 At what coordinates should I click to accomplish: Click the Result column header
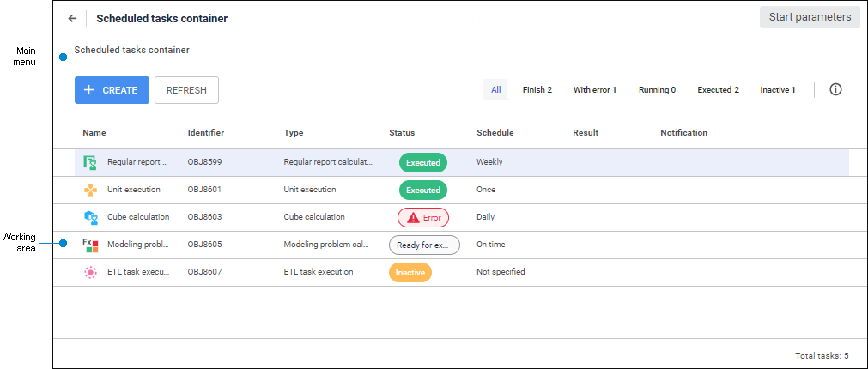[586, 133]
